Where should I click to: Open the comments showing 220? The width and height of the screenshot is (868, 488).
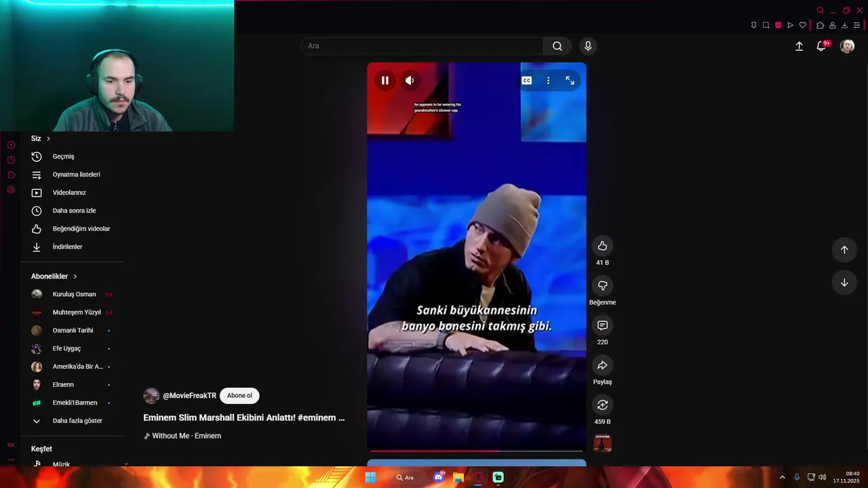602,325
